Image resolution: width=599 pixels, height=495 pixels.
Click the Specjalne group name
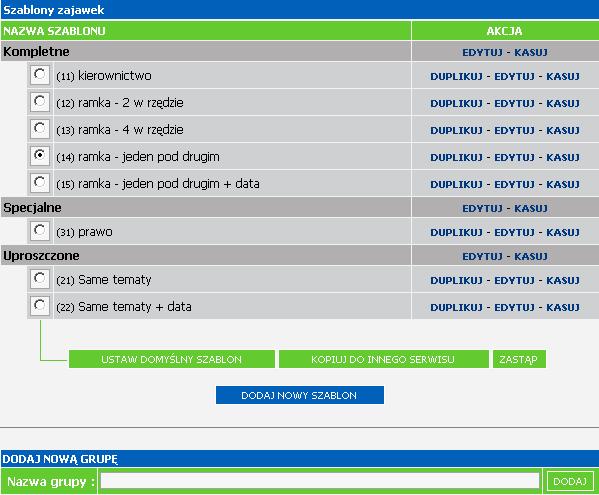pos(32,207)
